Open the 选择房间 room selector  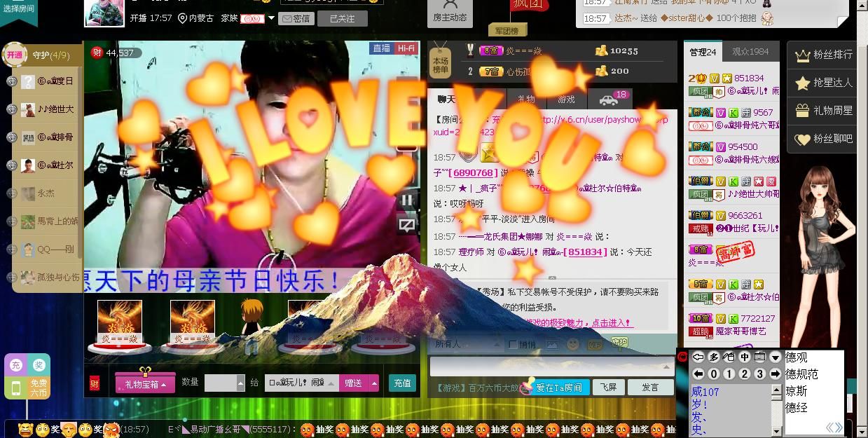19,10
